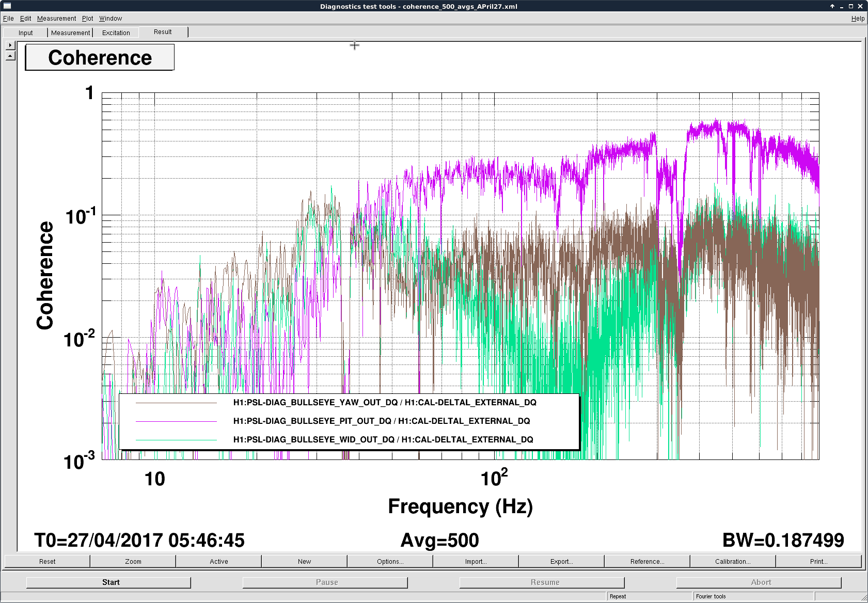Image resolution: width=868 pixels, height=603 pixels.
Task: Select the WID_OUT_DQ legend entry
Action: click(383, 439)
